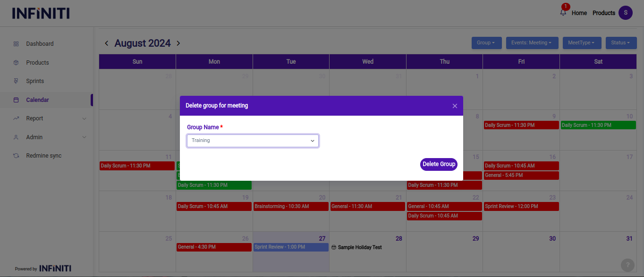This screenshot has height=277, width=644.
Task: Click the Sprints sidebar icon
Action: (x=16, y=81)
